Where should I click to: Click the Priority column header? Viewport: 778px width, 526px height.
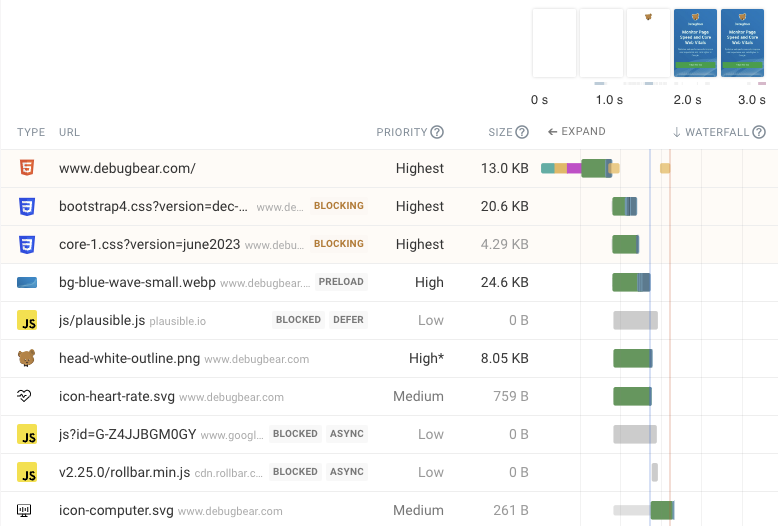pos(401,132)
